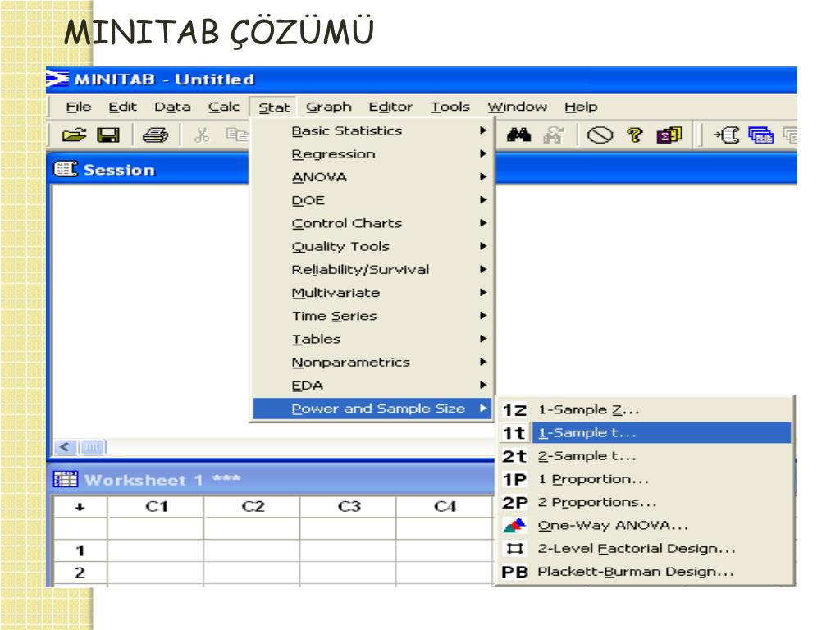Click the blue Worksheet toolbar icon
The image size is (840, 630).
760,135
